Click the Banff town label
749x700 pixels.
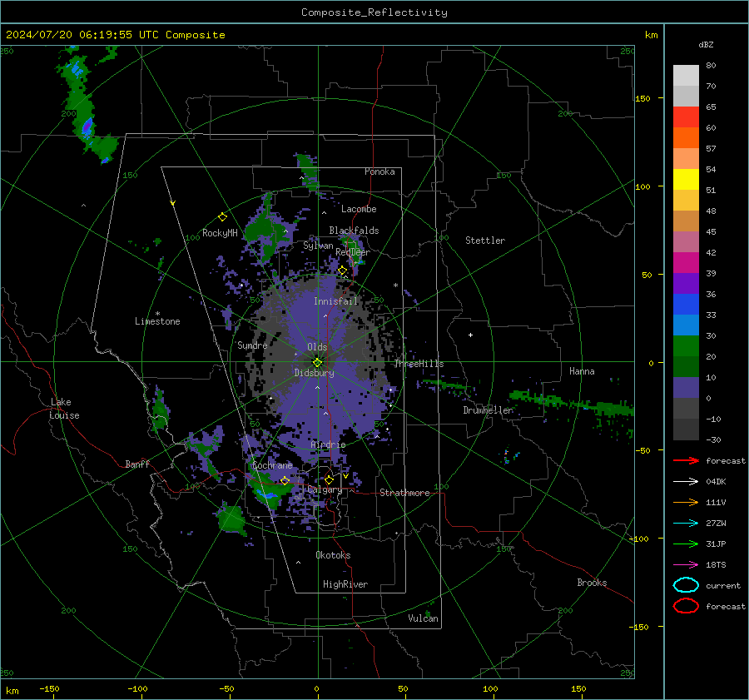(x=137, y=464)
